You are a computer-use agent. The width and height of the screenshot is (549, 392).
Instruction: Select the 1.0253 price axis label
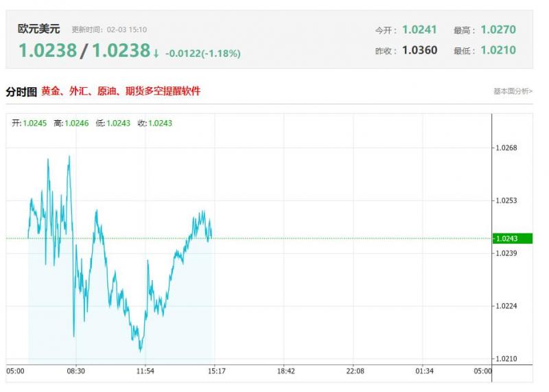click(x=506, y=200)
